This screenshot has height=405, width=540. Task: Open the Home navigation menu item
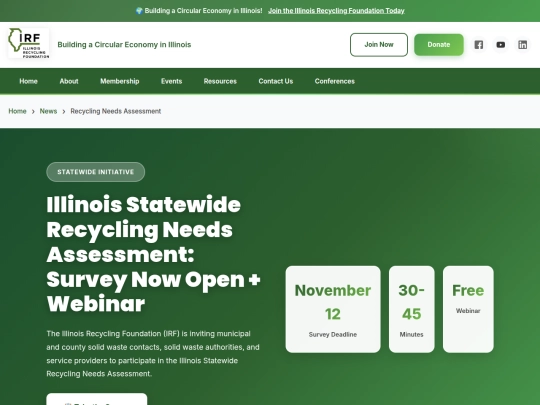coord(28,81)
